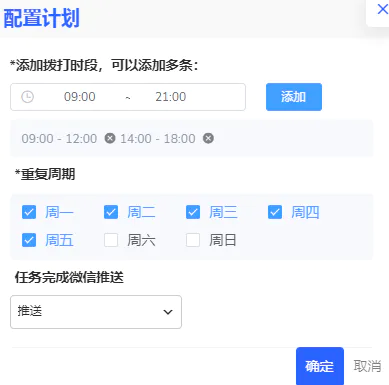Click the 添加 button

point(294,97)
